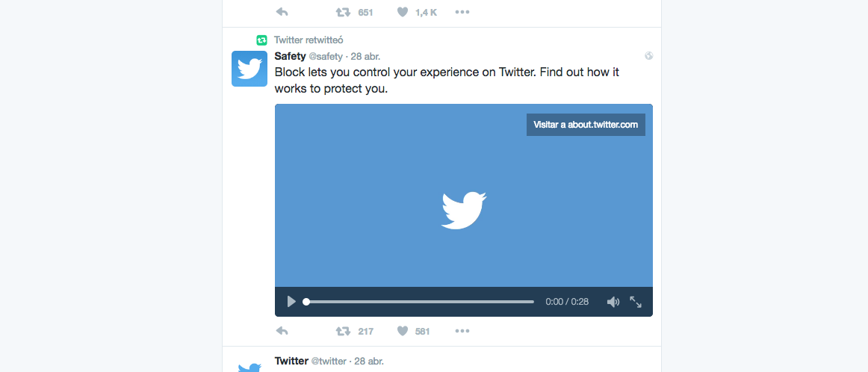Image resolution: width=868 pixels, height=372 pixels.
Task: Mute the video volume speaker icon
Action: click(613, 302)
